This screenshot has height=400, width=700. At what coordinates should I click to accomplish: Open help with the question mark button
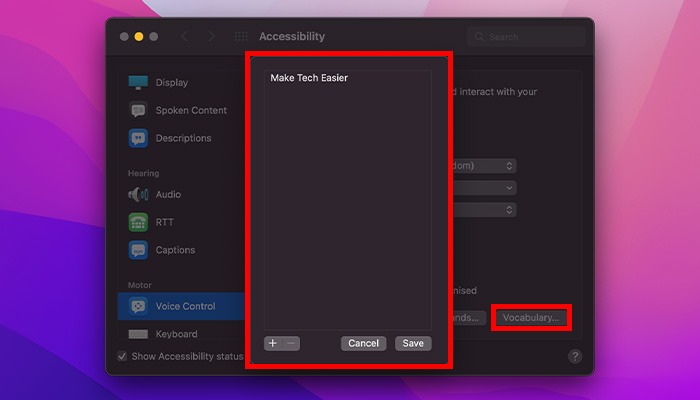(575, 356)
